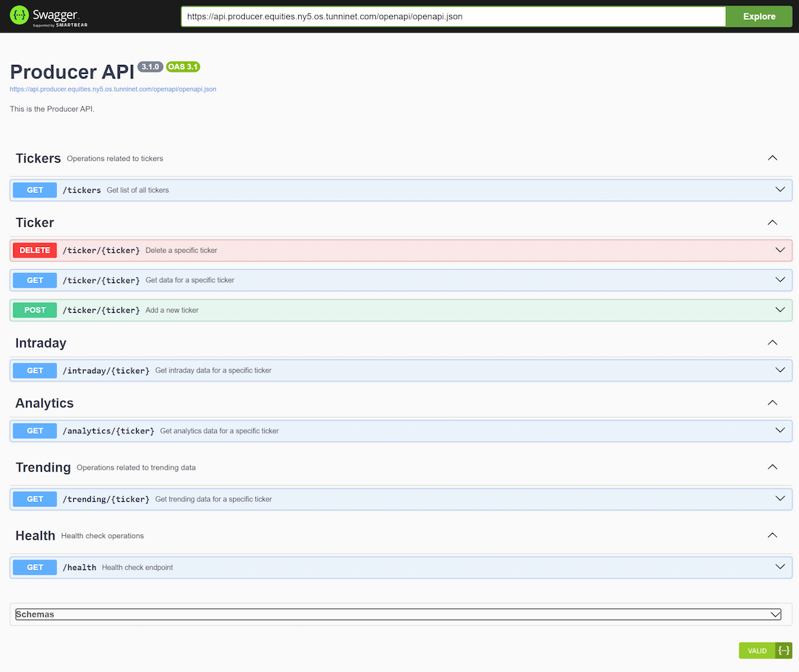Image resolution: width=799 pixels, height=672 pixels.
Task: Click the Trending tag heading
Action: (x=44, y=466)
